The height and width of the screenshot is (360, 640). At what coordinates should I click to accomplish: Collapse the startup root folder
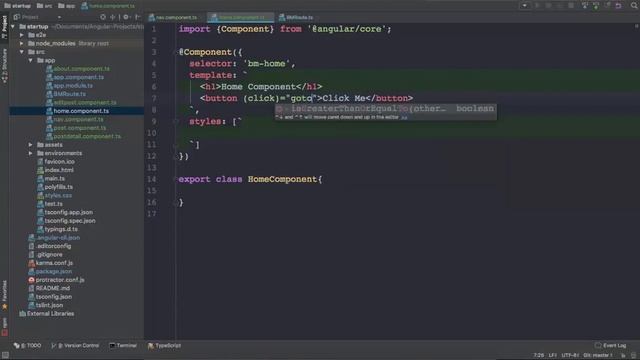pyautogui.click(x=13, y=27)
